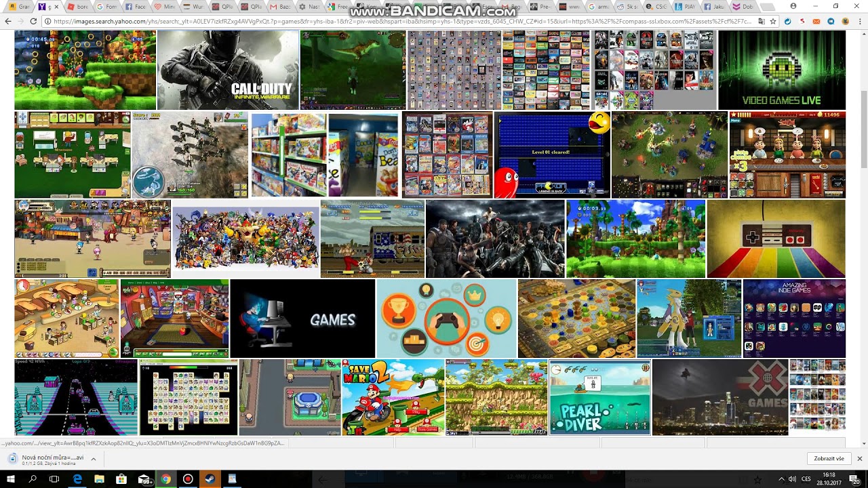Switch to Chrome in the taskbar

click(165, 479)
